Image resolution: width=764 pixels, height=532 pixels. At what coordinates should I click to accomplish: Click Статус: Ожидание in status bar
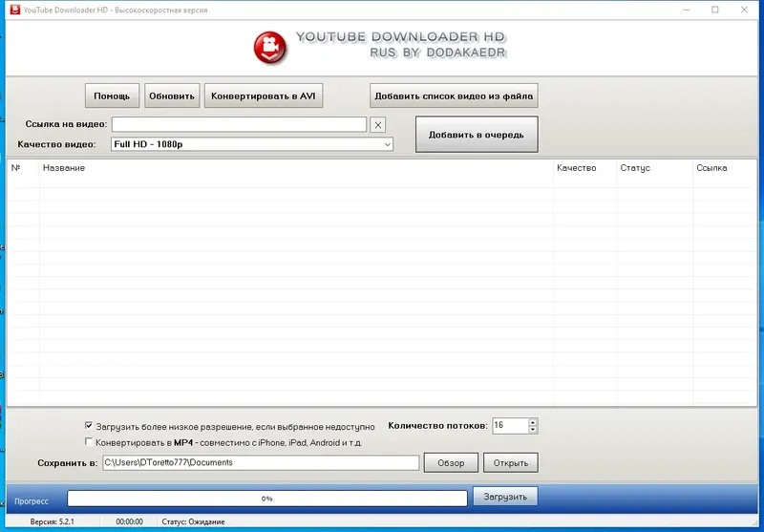coord(193,521)
